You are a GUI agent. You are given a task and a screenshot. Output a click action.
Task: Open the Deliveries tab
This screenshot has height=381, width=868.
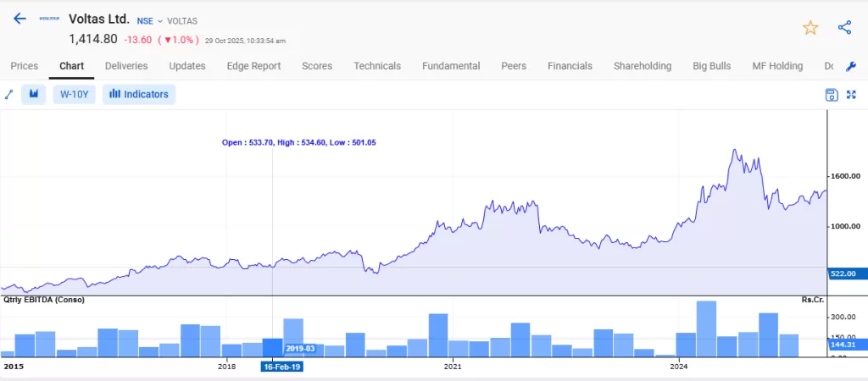click(x=126, y=66)
